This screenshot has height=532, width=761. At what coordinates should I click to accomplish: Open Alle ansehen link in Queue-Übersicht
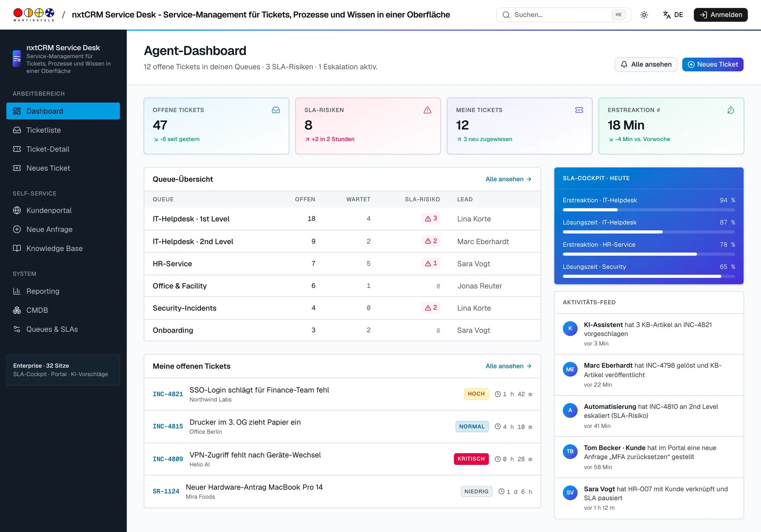pyautogui.click(x=509, y=179)
